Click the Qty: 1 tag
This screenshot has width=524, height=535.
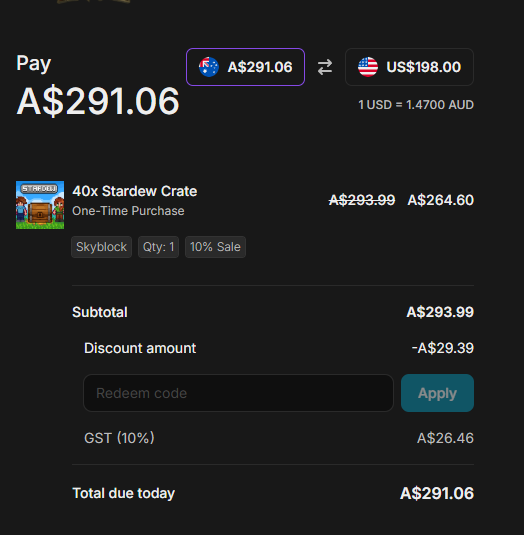coord(158,247)
